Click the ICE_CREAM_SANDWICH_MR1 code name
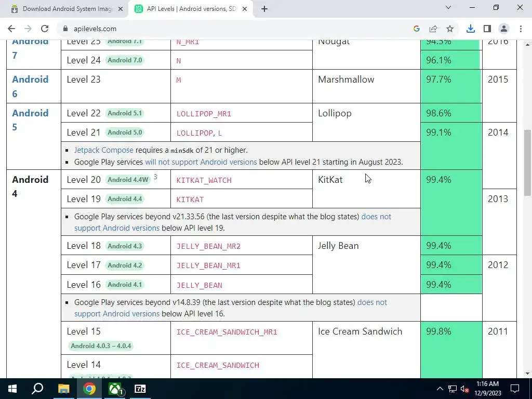Viewport: 532px width, 399px height. 227,332
